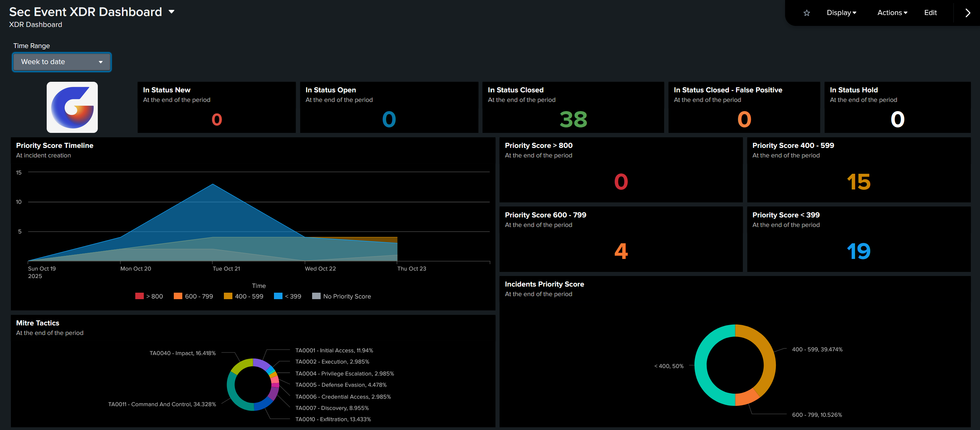Toggle the > 800 red legend swatch

click(x=139, y=296)
